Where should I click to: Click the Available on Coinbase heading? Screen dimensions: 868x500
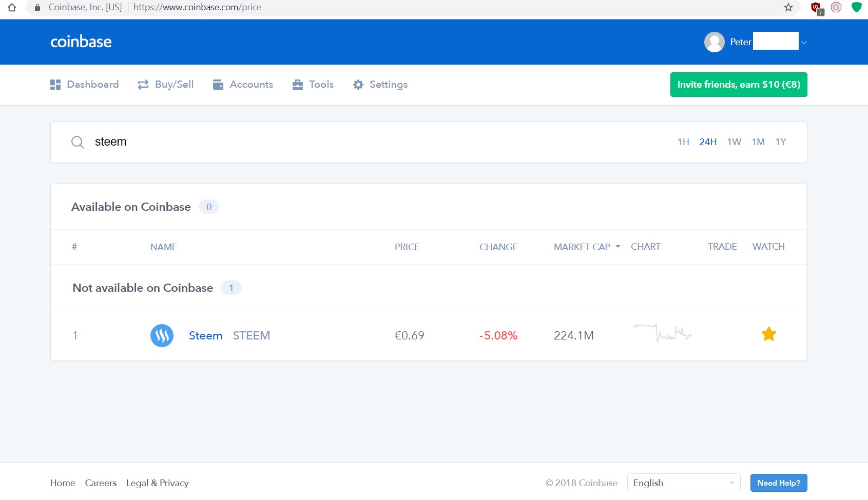tap(131, 207)
